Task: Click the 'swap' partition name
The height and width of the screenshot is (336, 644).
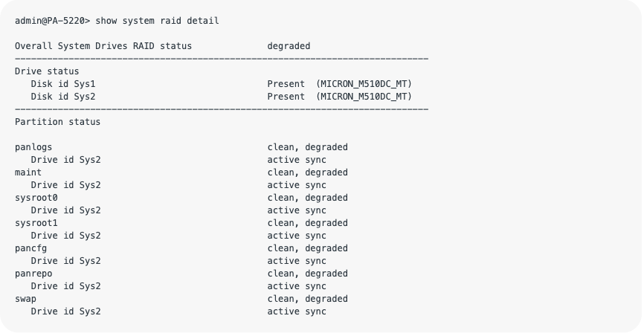Action: click(x=25, y=299)
